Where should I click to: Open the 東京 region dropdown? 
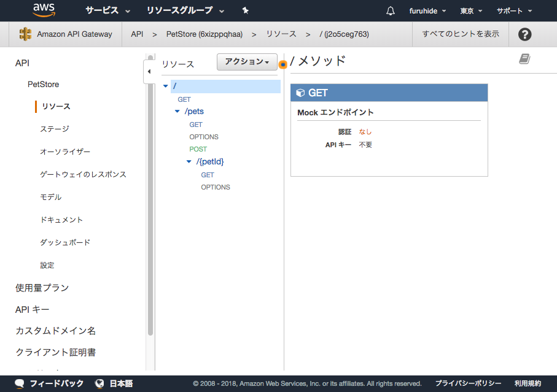tap(470, 10)
